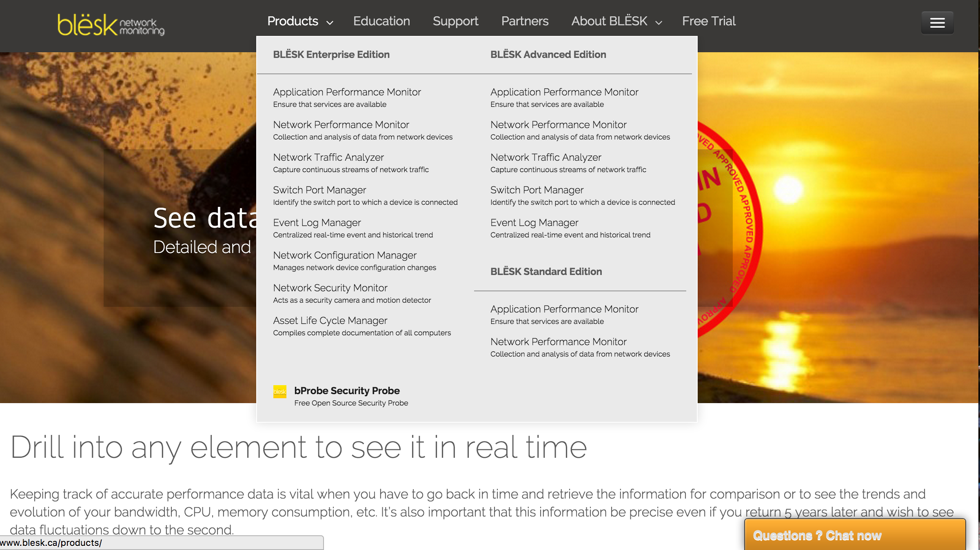Go to the Partners page
980x550 pixels.
tap(525, 21)
